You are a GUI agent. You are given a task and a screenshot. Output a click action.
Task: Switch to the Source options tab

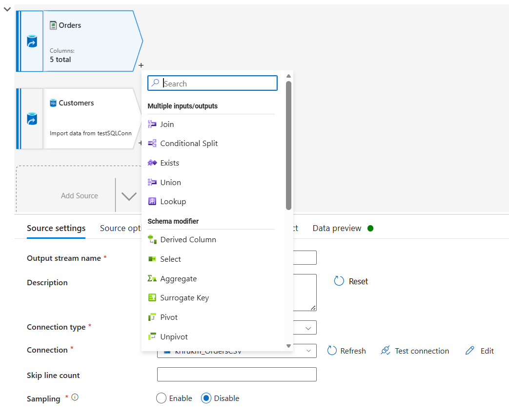[121, 229]
